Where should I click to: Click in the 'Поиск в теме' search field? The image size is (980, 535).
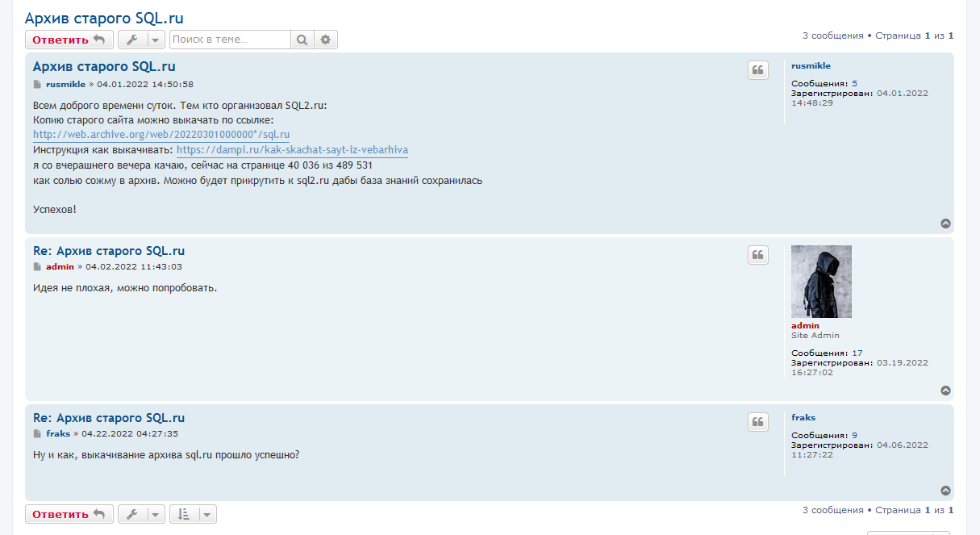coord(229,40)
